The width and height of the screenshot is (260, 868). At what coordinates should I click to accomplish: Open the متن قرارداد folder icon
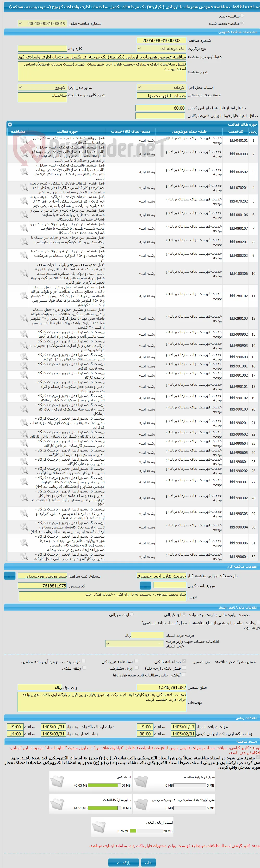click(141, 804)
